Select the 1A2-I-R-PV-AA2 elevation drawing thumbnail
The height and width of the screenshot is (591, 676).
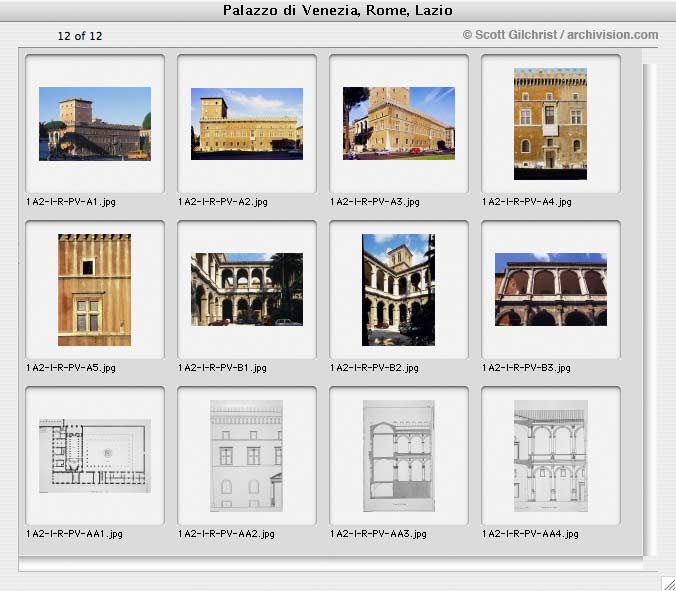click(247, 456)
